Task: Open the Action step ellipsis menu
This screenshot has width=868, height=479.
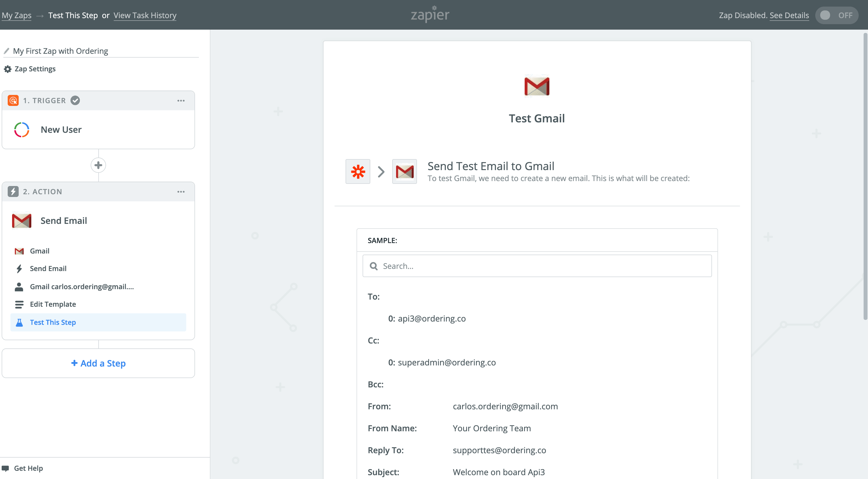Action: [181, 191]
